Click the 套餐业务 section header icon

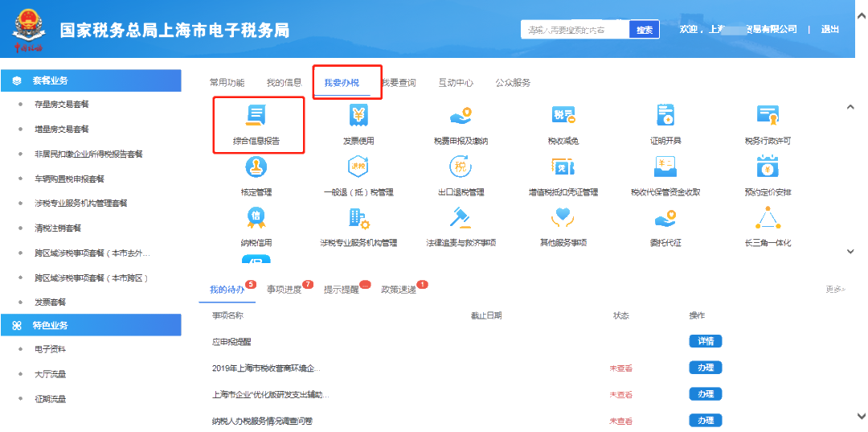(x=16, y=81)
